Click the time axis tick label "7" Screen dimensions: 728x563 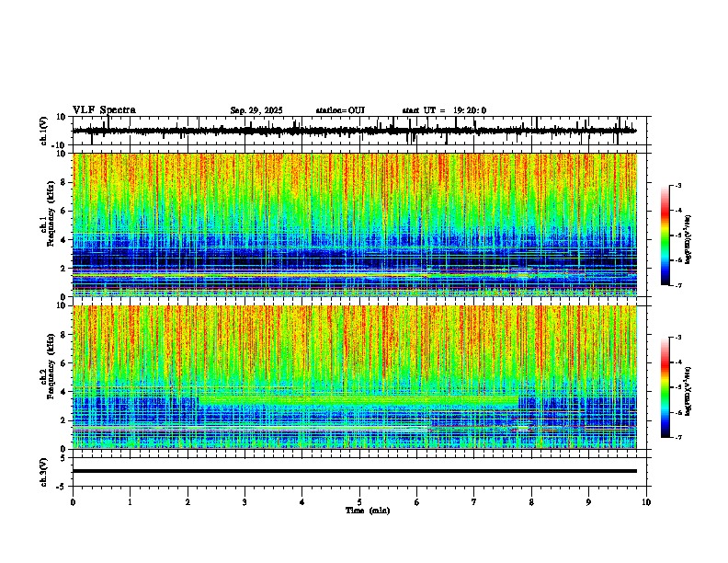[474, 502]
